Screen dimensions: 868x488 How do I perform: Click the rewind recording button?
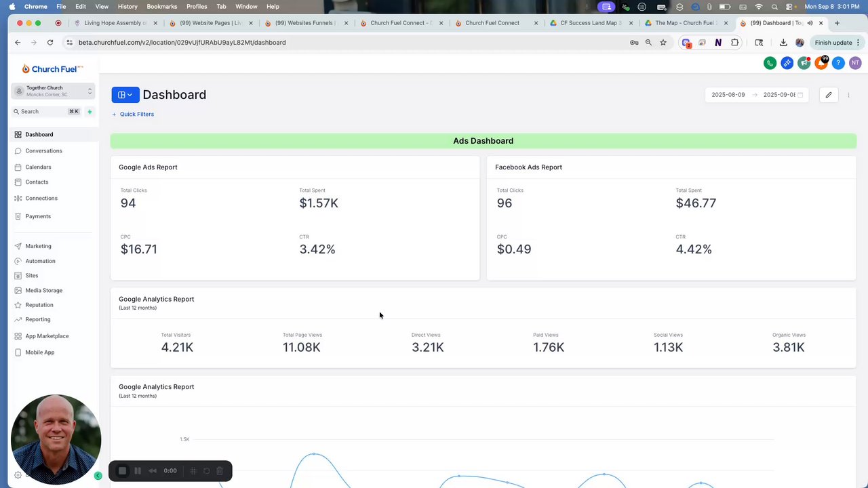pyautogui.click(x=153, y=470)
